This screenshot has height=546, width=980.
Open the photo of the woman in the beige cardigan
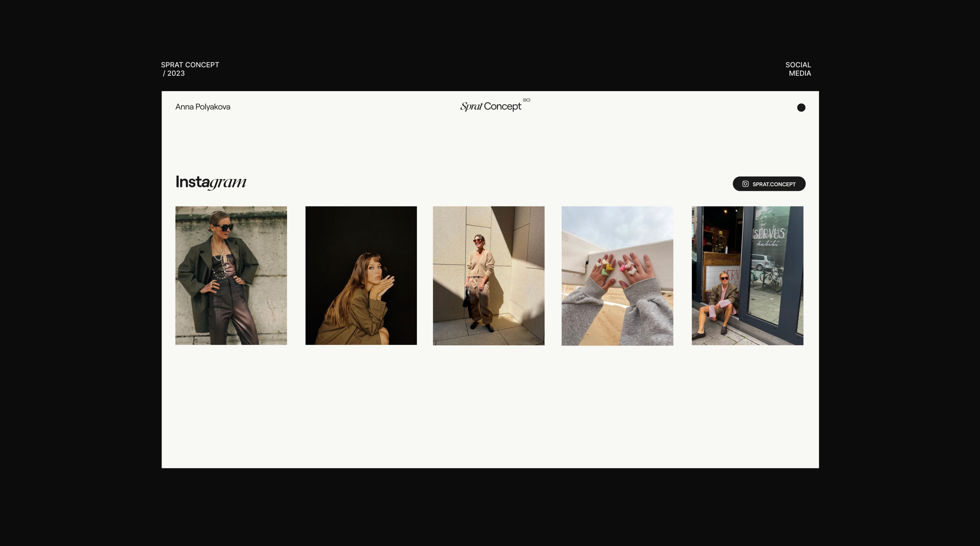tap(488, 275)
